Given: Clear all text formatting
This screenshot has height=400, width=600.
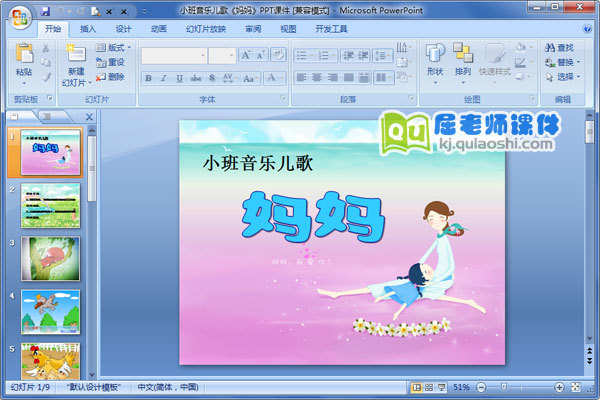Looking at the screenshot, I should coord(278,55).
